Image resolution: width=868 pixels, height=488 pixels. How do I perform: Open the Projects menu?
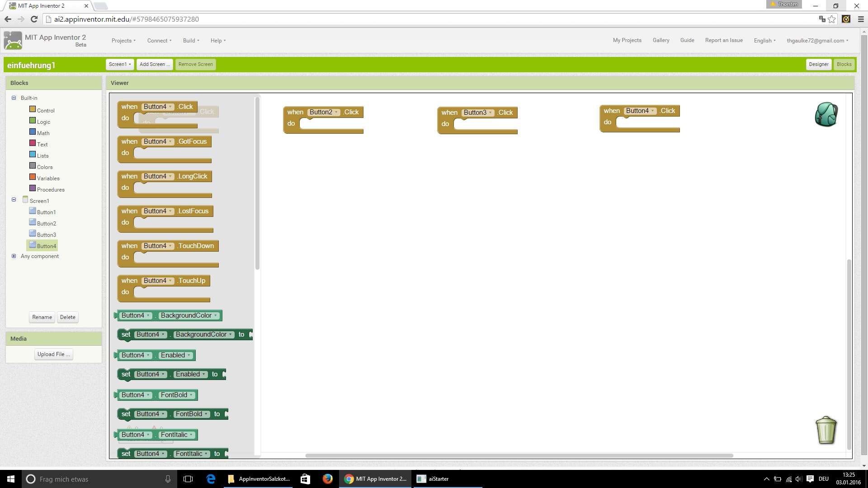pos(123,41)
